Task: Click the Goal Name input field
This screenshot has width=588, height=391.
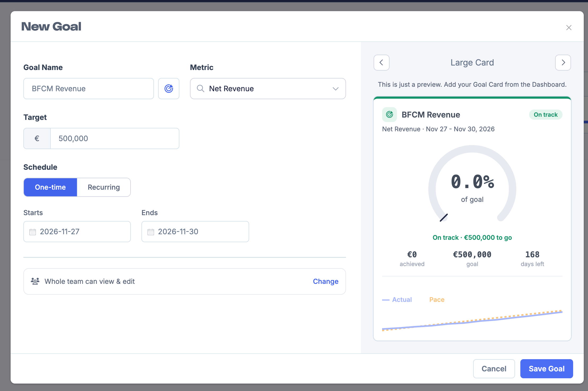Action: click(x=89, y=89)
